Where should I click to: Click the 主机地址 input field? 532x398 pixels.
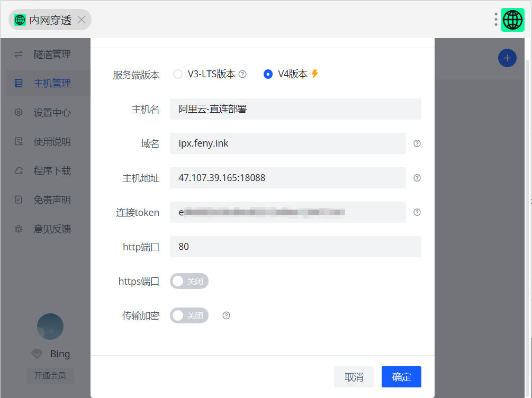click(x=288, y=178)
